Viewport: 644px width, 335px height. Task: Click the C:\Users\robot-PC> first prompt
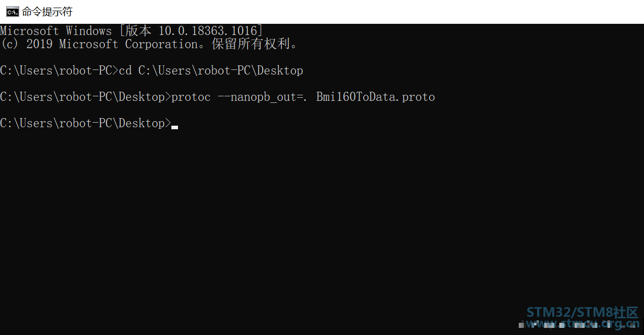pyautogui.click(x=59, y=70)
